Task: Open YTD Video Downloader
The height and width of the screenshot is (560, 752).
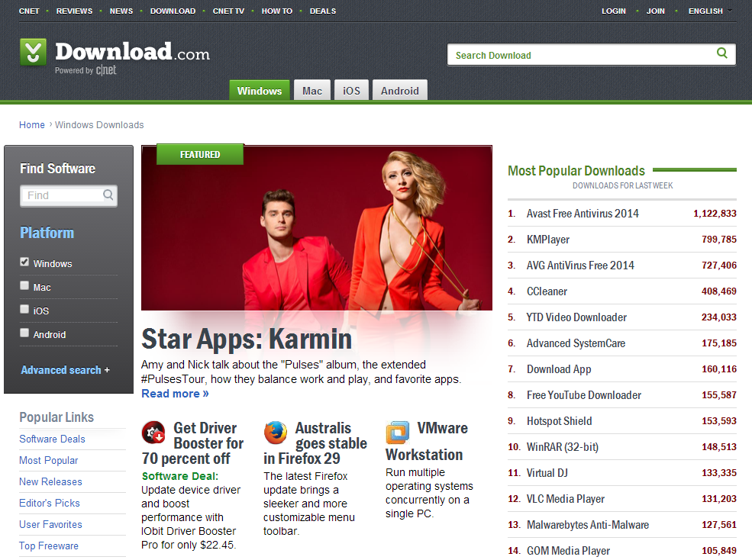Action: pos(576,317)
